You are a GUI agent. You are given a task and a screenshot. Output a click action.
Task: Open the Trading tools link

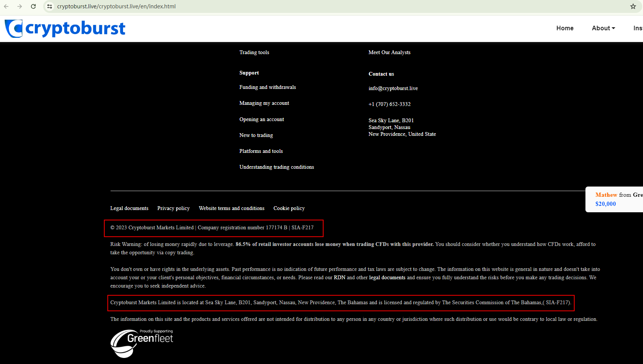(254, 52)
